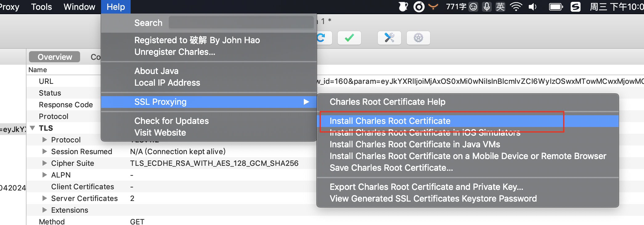The image size is (644, 225).
Task: Click the volume speaker icon in menu bar
Action: click(533, 7)
